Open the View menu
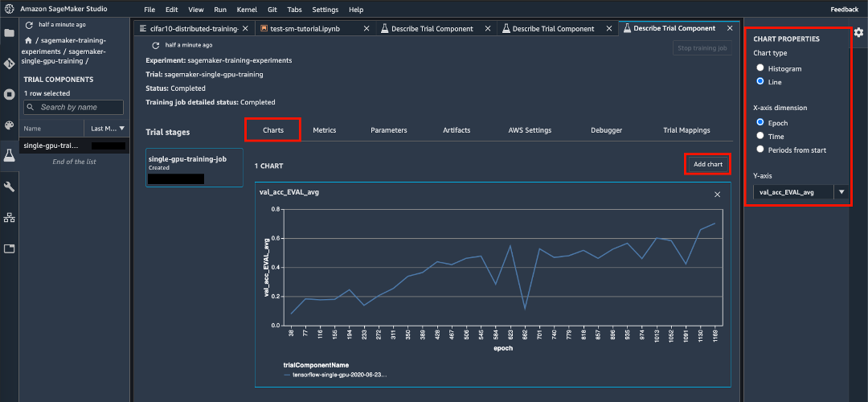This screenshot has height=402, width=868. [x=195, y=10]
